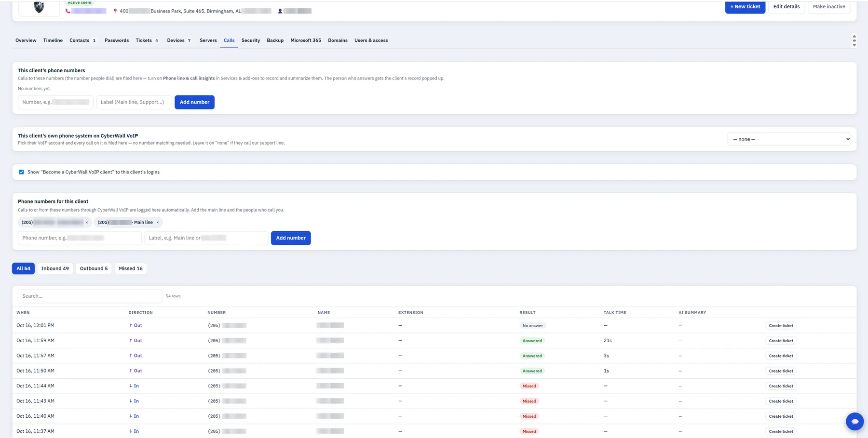Click the person icon in client header

[280, 11]
